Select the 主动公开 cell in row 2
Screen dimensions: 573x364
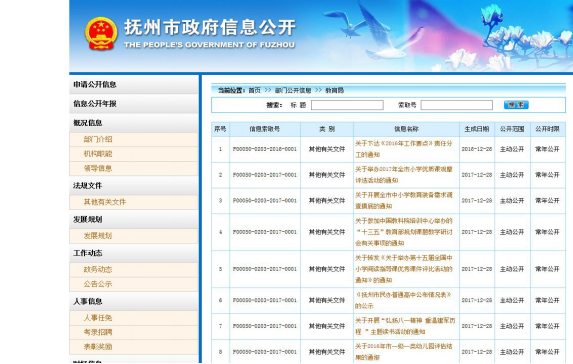(x=512, y=175)
